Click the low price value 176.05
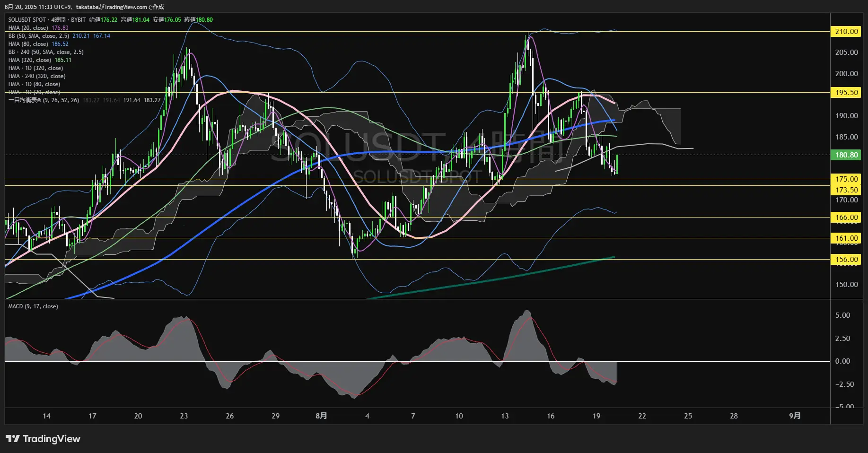Viewport: 868px width, 453px height. [x=173, y=20]
